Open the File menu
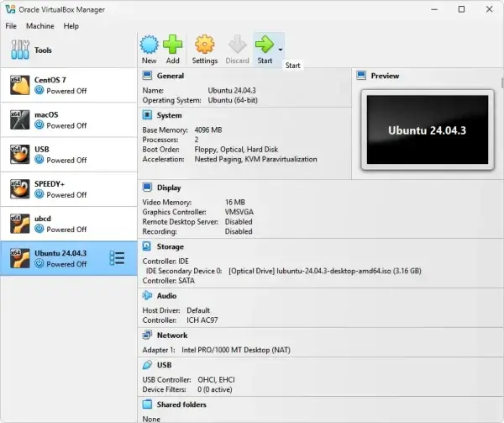Screen dimensions: 504x423 click(11, 26)
